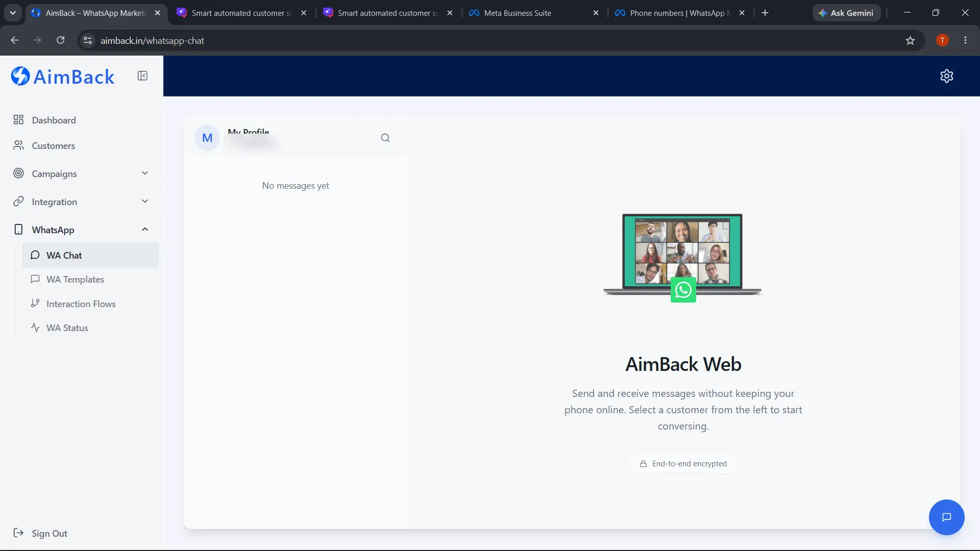The width and height of the screenshot is (980, 551).
Task: Close the AimBack WhatsApp Marketing tab
Action: [x=157, y=13]
